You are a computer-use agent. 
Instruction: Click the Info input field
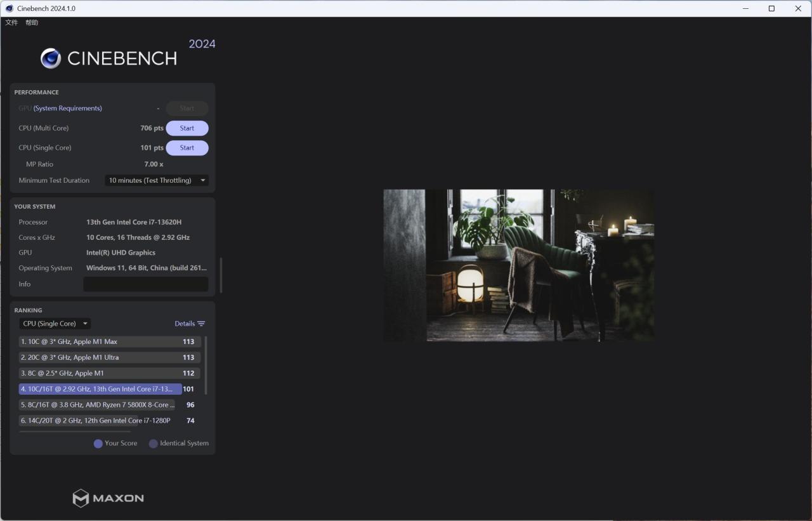(146, 284)
